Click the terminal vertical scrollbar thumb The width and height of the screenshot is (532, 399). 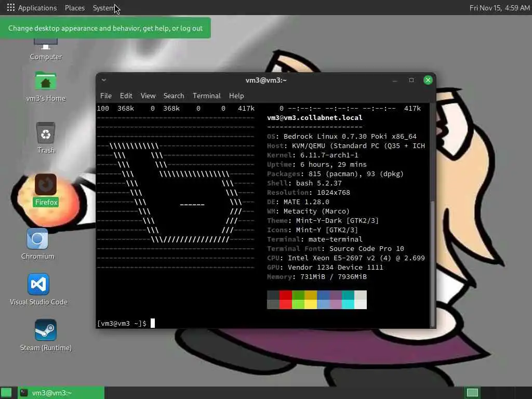click(433, 263)
